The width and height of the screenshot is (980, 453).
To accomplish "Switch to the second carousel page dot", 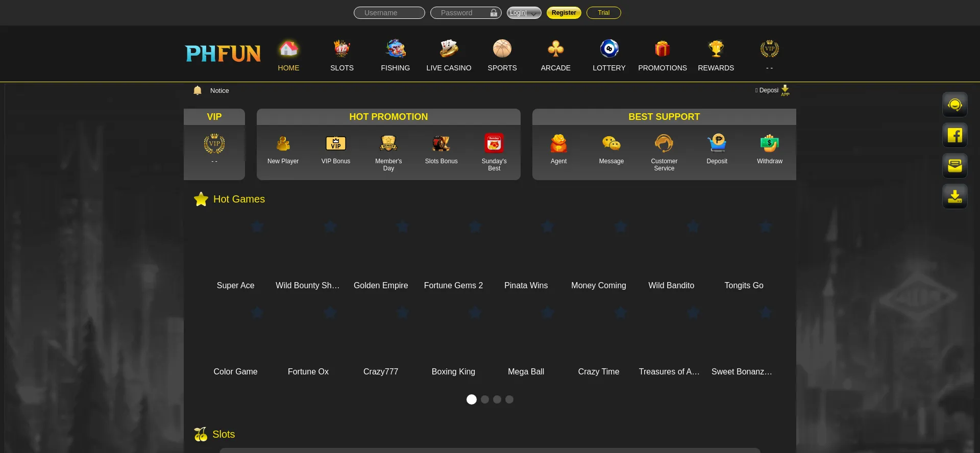I will click(x=485, y=399).
